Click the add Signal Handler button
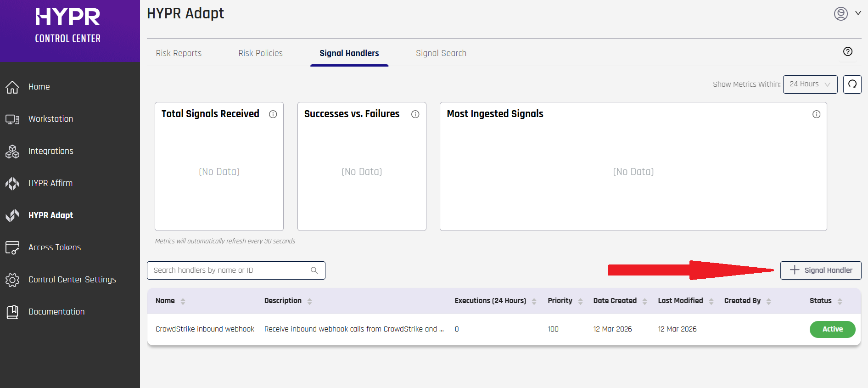The width and height of the screenshot is (868, 388). coord(820,270)
